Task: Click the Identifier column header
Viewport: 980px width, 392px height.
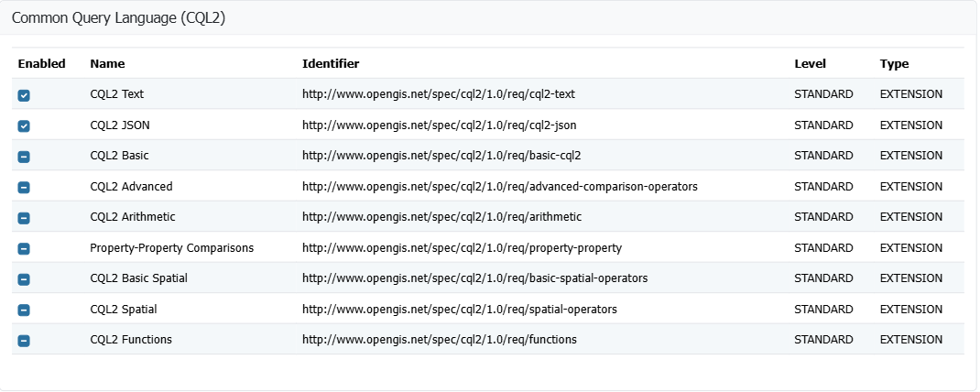Action: pos(331,64)
